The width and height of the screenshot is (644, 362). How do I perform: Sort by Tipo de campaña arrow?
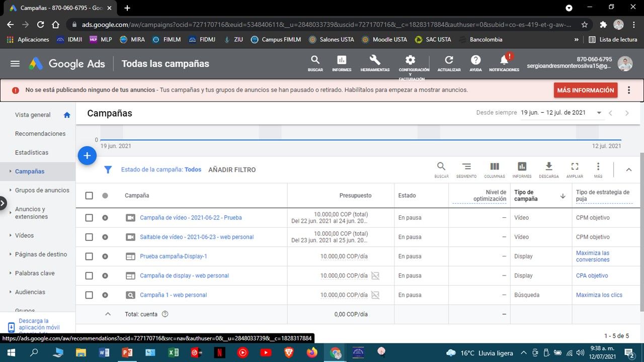point(563,196)
